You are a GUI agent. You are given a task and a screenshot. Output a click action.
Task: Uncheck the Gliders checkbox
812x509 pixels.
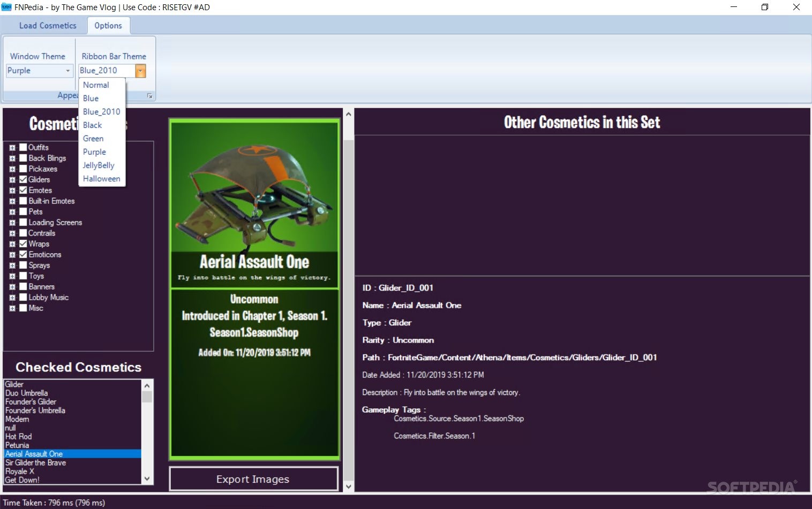click(x=23, y=179)
